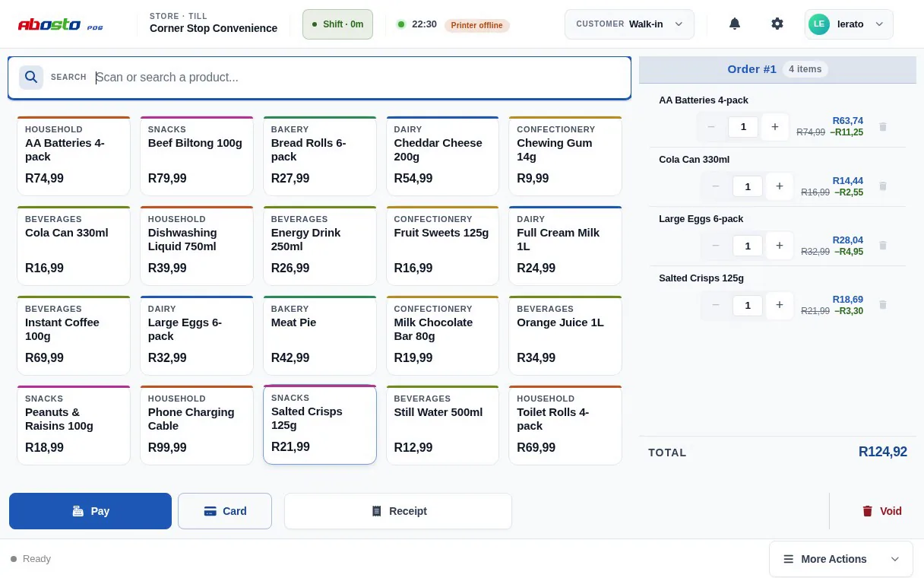Click the 4 items badge

tap(805, 69)
